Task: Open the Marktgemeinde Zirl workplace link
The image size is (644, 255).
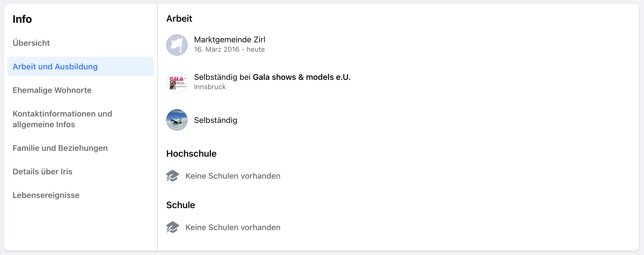Action: 230,40
